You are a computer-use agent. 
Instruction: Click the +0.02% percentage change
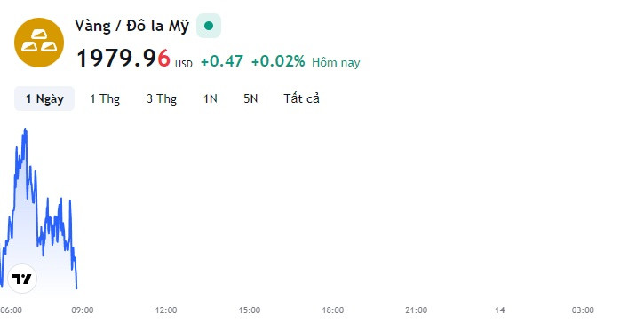pyautogui.click(x=278, y=61)
